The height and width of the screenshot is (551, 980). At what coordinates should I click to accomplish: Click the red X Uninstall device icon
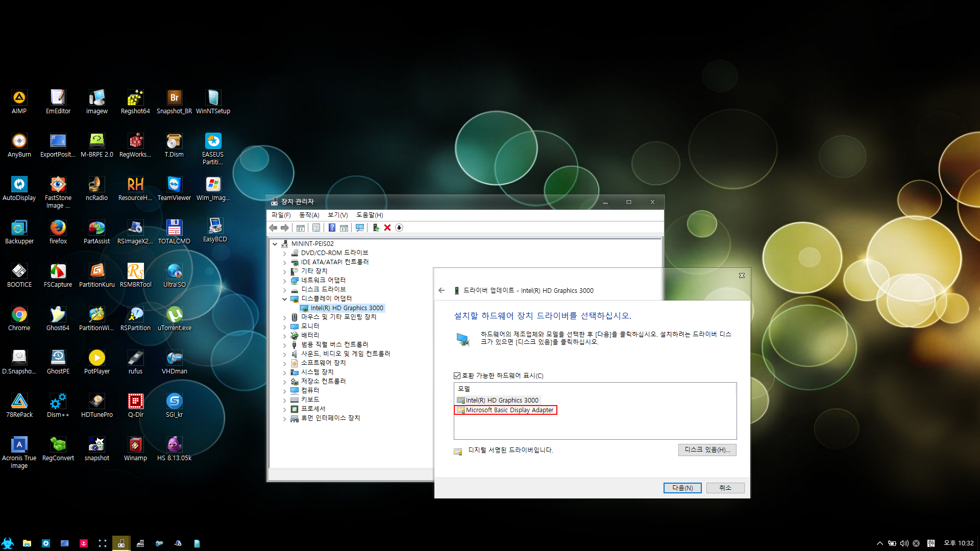point(387,228)
